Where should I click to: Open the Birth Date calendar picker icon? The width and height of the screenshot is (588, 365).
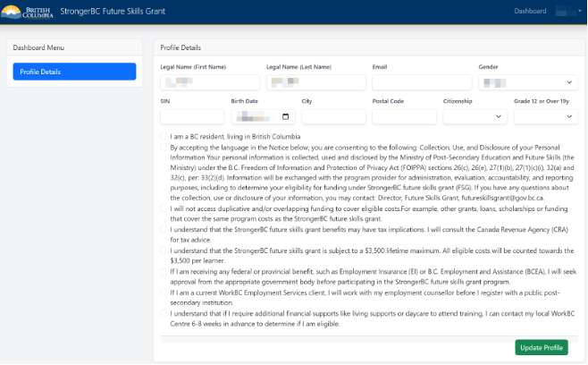(x=285, y=116)
